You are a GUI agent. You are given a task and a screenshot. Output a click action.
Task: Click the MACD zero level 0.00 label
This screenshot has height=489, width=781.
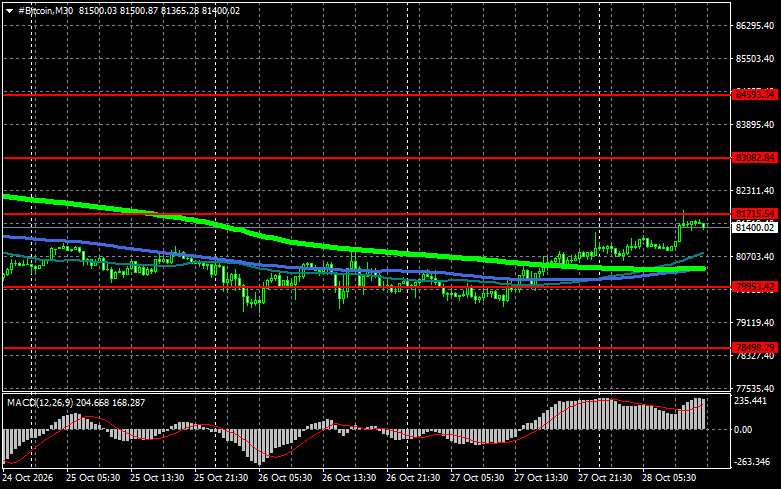(743, 429)
